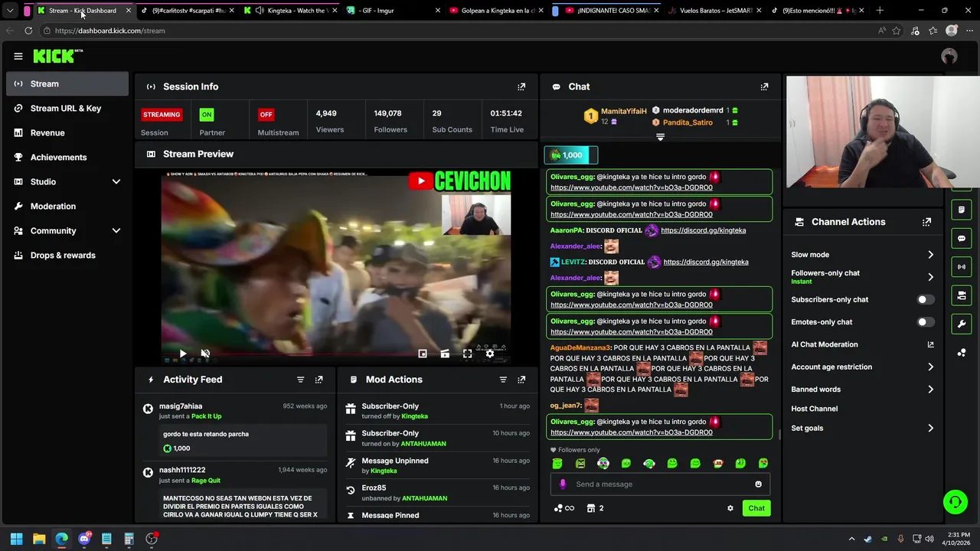Open Windows Start menu
This screenshot has width=980, height=551.
pos(16,539)
